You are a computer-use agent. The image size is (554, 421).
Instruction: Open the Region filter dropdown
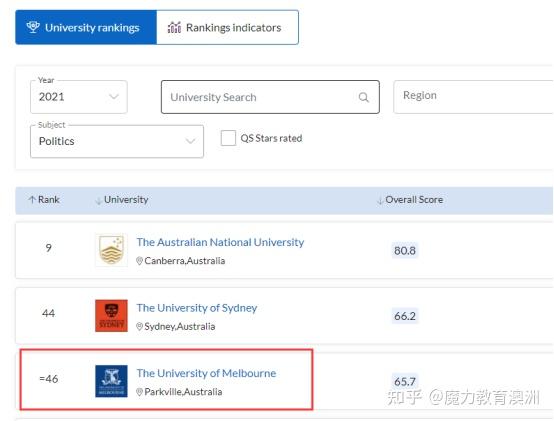click(x=473, y=97)
